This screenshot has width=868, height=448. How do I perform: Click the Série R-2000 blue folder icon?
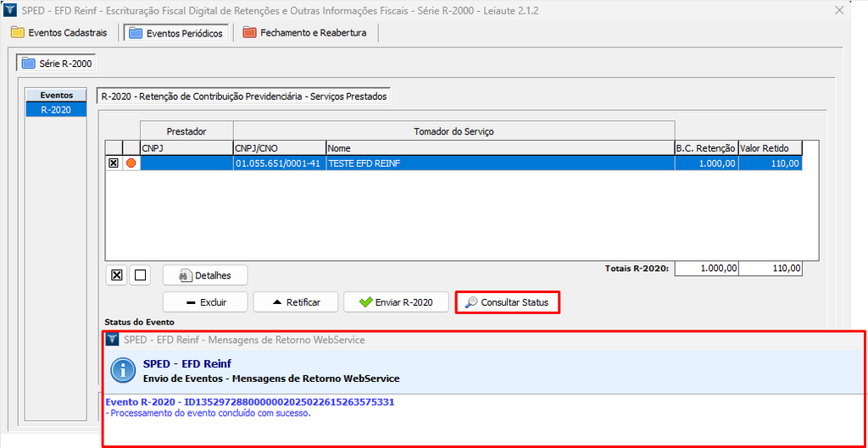28,64
